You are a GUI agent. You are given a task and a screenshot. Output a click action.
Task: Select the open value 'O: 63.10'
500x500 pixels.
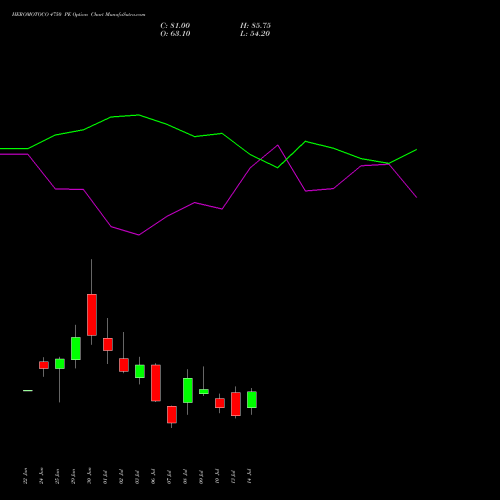tap(175, 34)
